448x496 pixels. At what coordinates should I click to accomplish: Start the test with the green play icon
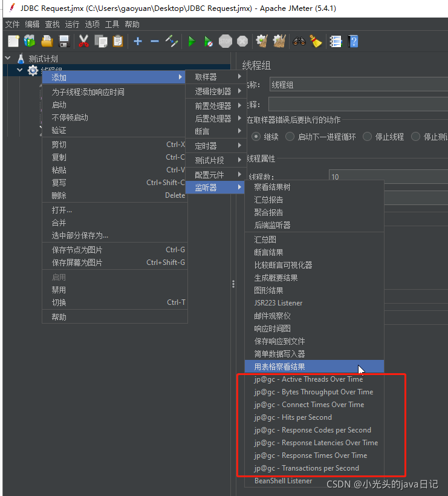tap(191, 42)
